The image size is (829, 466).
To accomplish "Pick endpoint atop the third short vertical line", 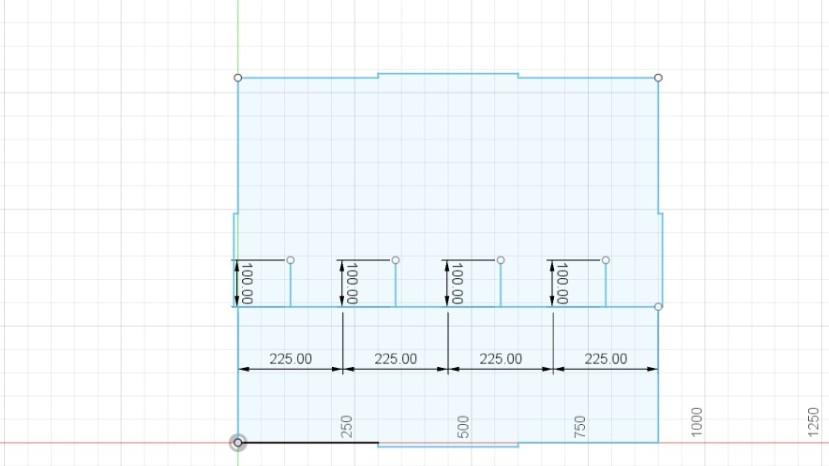I will pos(501,260).
